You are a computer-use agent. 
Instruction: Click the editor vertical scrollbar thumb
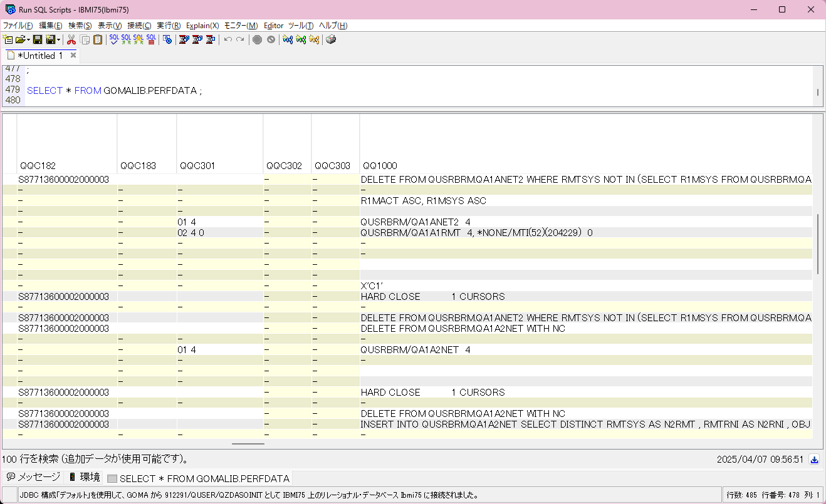[817, 93]
